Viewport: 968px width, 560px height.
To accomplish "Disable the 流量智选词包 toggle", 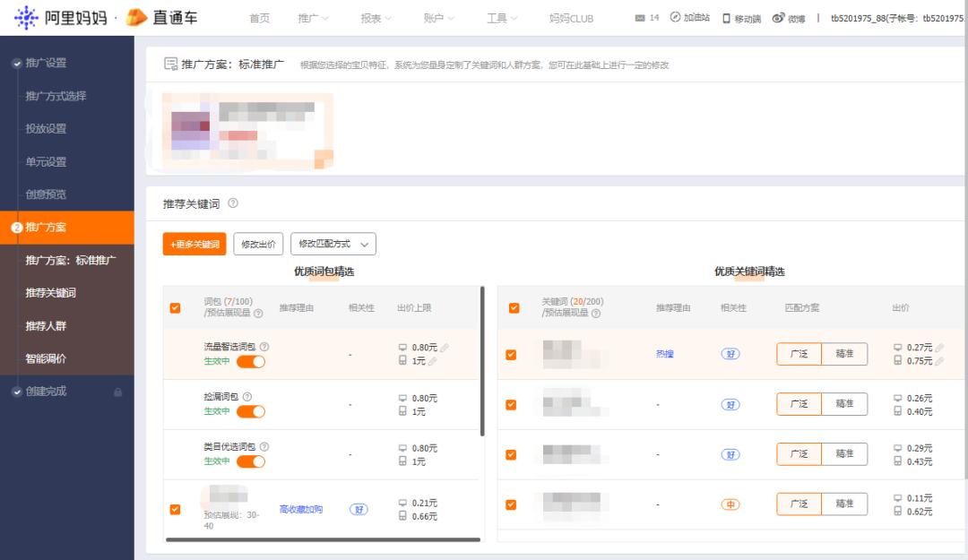I will (250, 359).
